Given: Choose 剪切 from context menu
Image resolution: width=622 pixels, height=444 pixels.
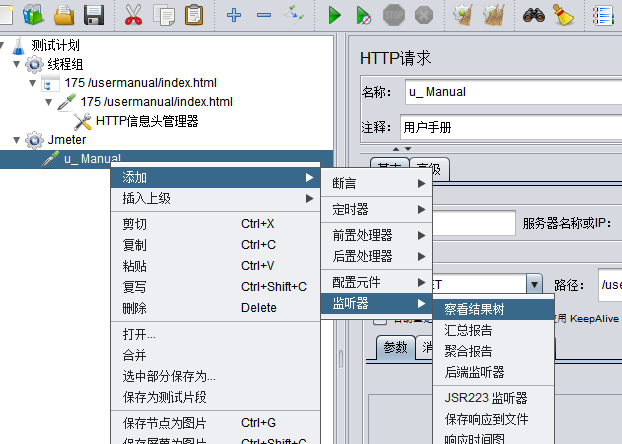Looking at the screenshot, I should coord(215,224).
